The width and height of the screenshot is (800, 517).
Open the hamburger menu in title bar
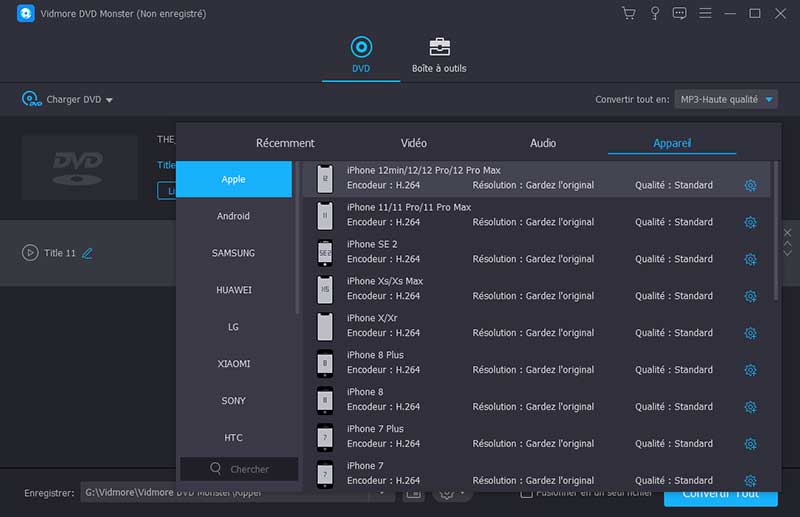(x=705, y=14)
